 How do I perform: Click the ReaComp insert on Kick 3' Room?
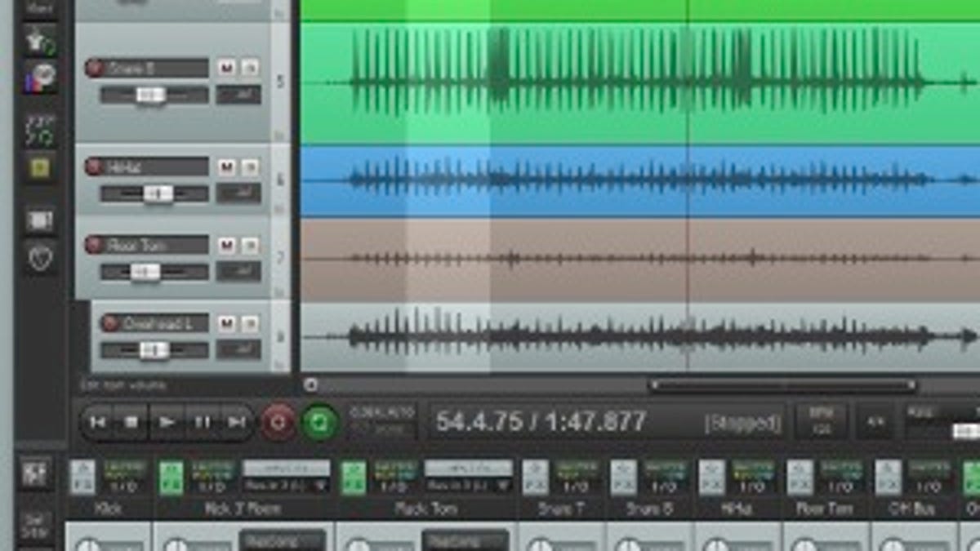point(283,540)
